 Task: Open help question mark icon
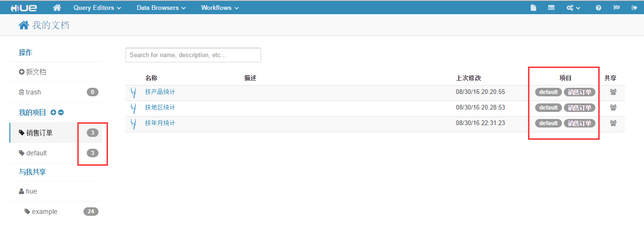pos(598,8)
